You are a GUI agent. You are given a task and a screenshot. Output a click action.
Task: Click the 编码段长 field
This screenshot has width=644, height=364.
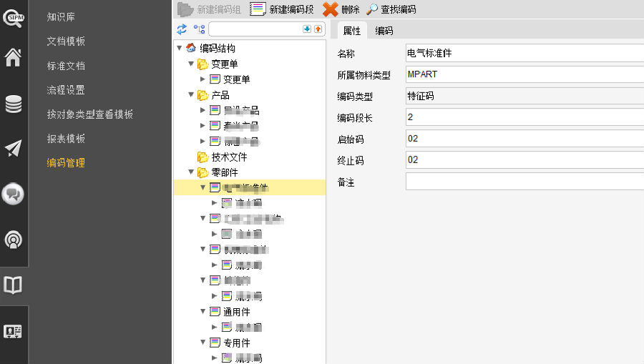pyautogui.click(x=525, y=117)
